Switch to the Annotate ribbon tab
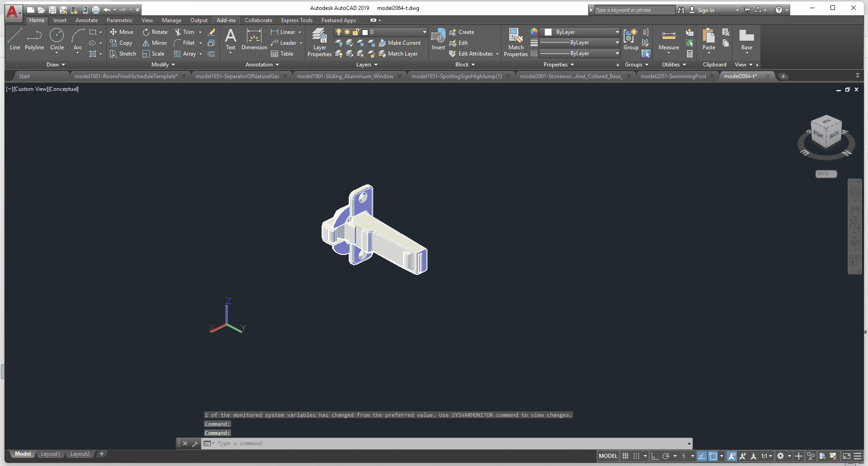Image resolution: width=868 pixels, height=466 pixels. [86, 20]
